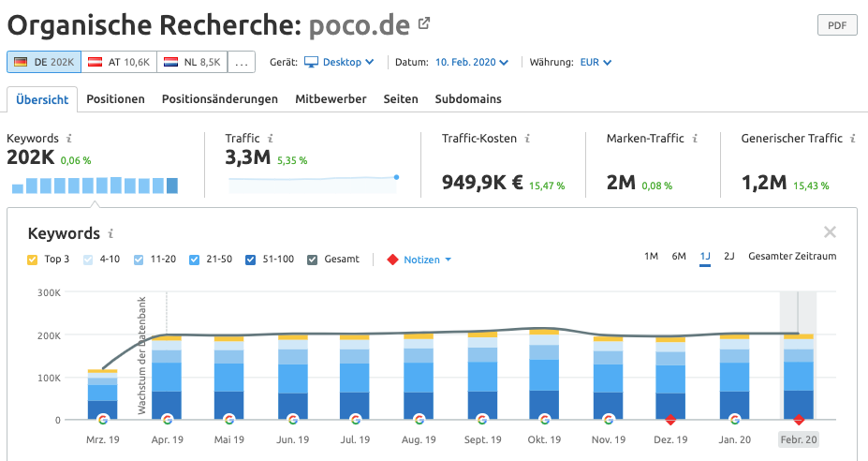Click the Febr. 20 highlighted bar
The image size is (868, 461).
[x=799, y=377]
